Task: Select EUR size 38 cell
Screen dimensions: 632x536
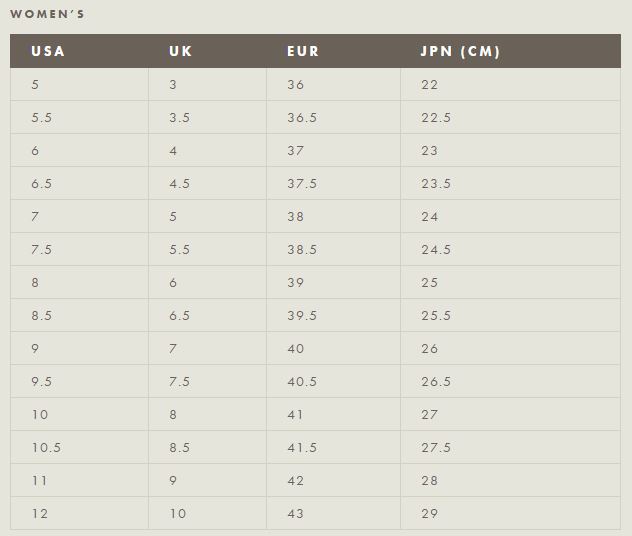Action: [x=296, y=217]
